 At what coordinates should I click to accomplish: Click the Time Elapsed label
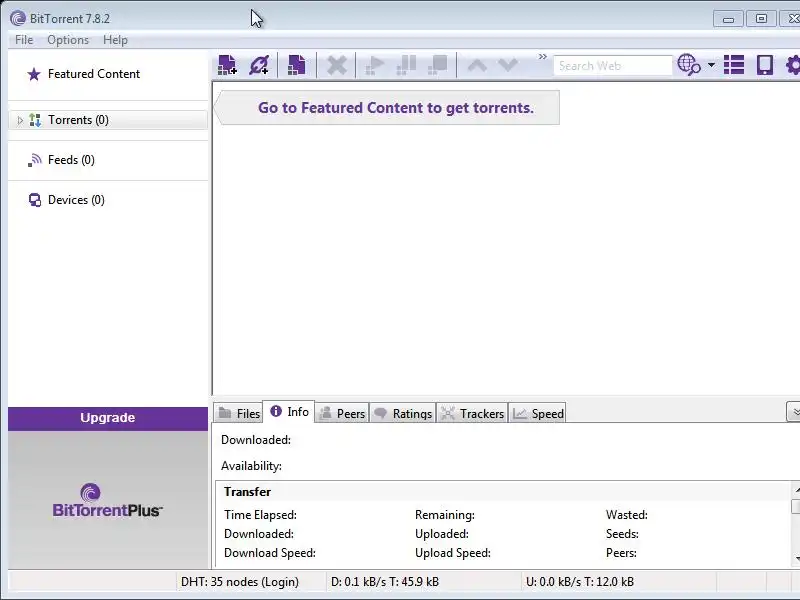(x=260, y=515)
